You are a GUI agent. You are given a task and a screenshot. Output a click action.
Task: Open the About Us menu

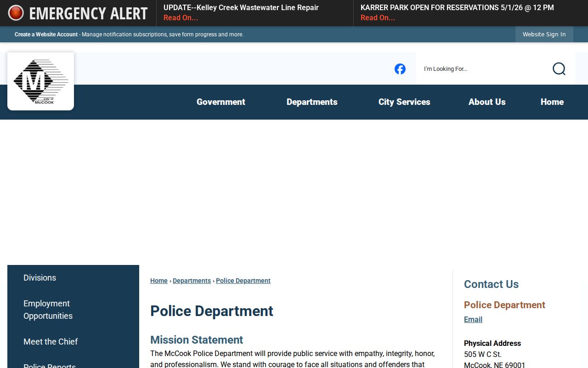[x=487, y=102]
